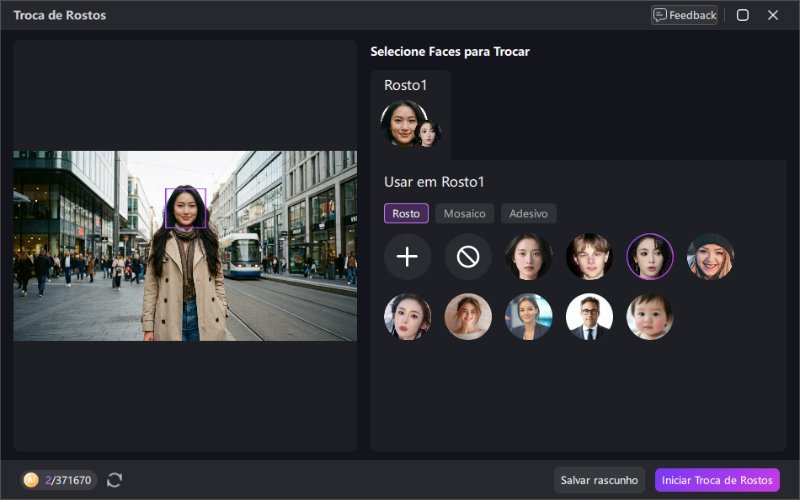Choose the baby face preset

click(650, 317)
